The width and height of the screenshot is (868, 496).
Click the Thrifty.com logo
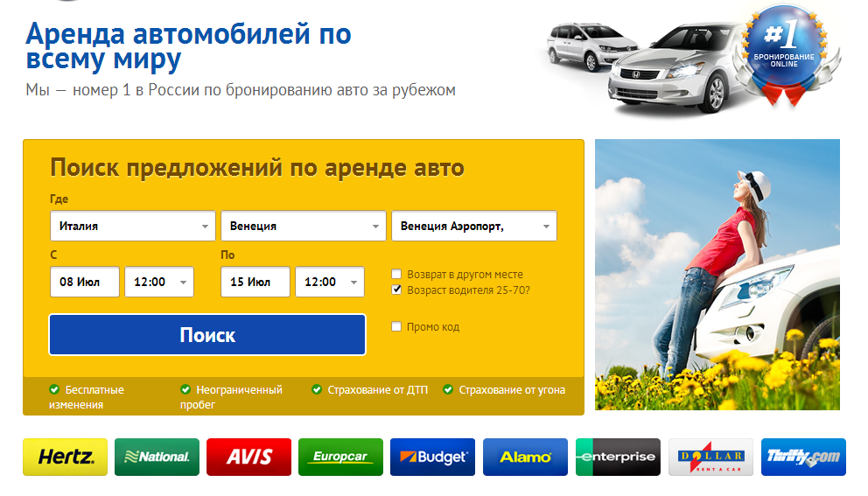click(803, 457)
